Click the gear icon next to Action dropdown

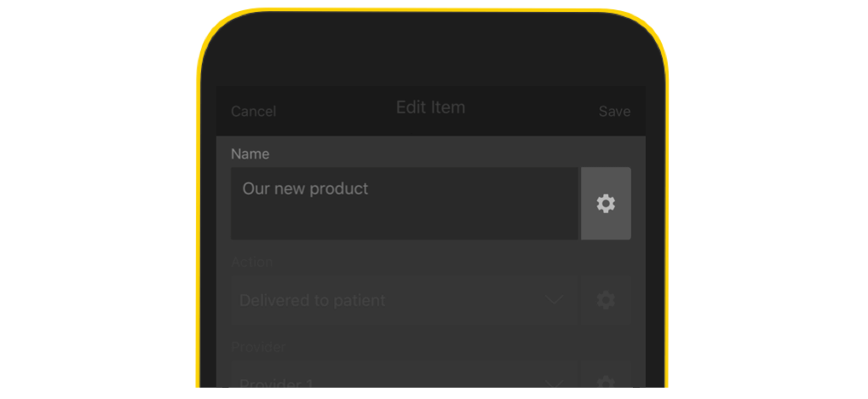pos(606,300)
